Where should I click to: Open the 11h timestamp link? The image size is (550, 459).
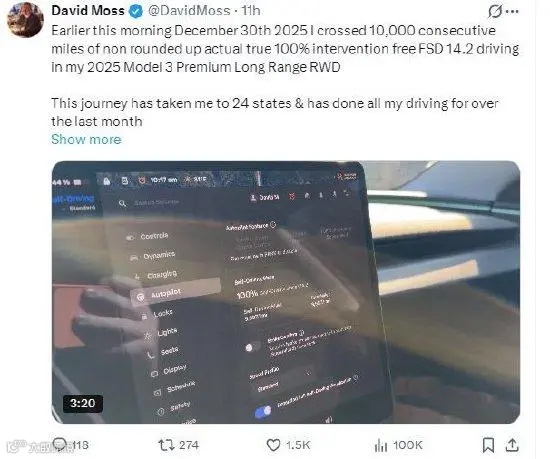point(250,11)
